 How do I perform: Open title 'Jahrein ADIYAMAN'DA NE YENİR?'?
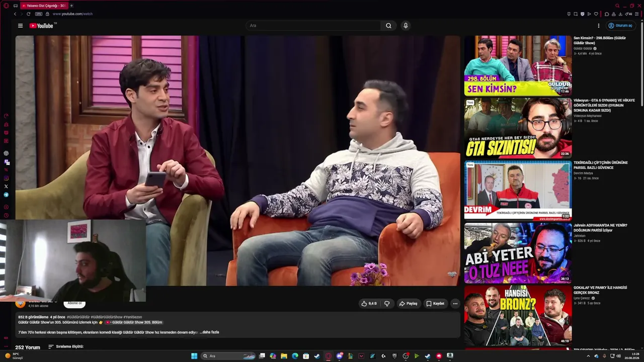coord(600,227)
